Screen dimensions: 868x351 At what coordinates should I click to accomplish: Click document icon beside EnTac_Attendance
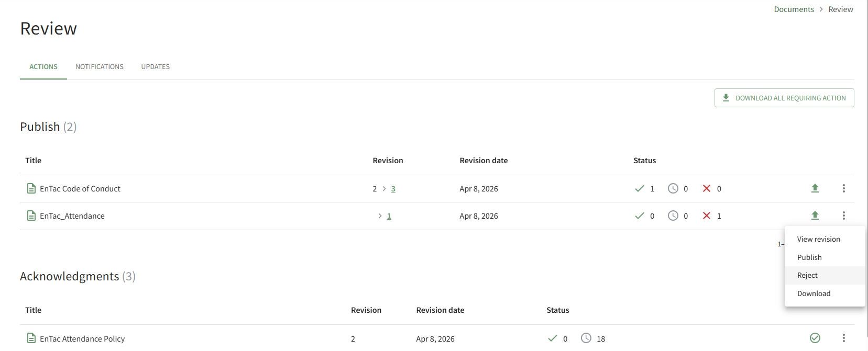(x=31, y=216)
